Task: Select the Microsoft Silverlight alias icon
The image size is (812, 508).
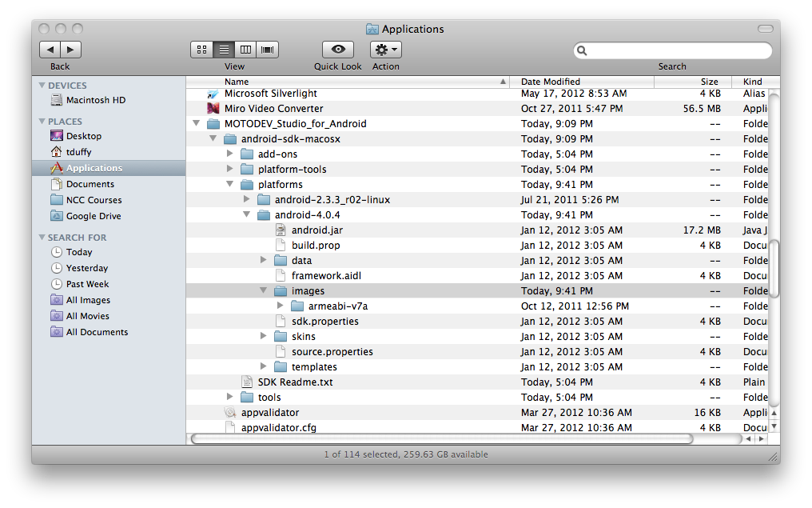Action: [213, 94]
